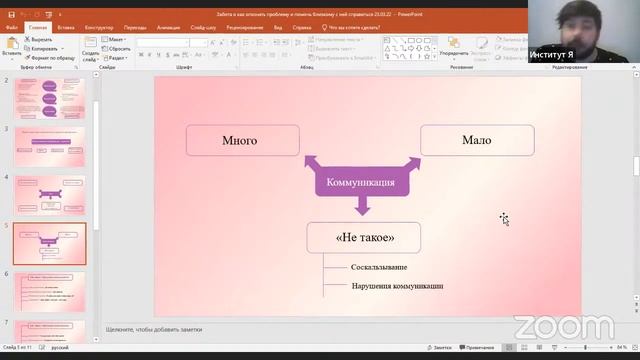The image size is (640, 360).
Task: Open Comments (Примечания) in status bar
Action: tap(476, 347)
